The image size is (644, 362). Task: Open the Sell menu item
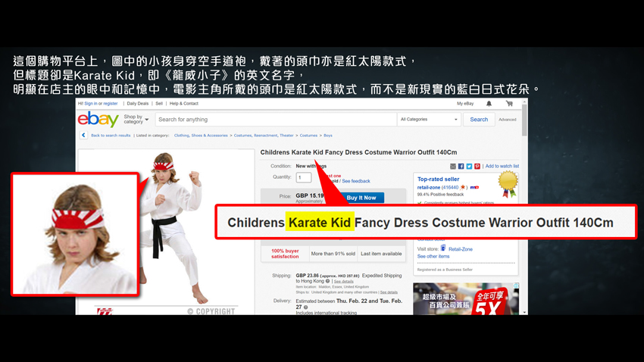[x=159, y=104]
